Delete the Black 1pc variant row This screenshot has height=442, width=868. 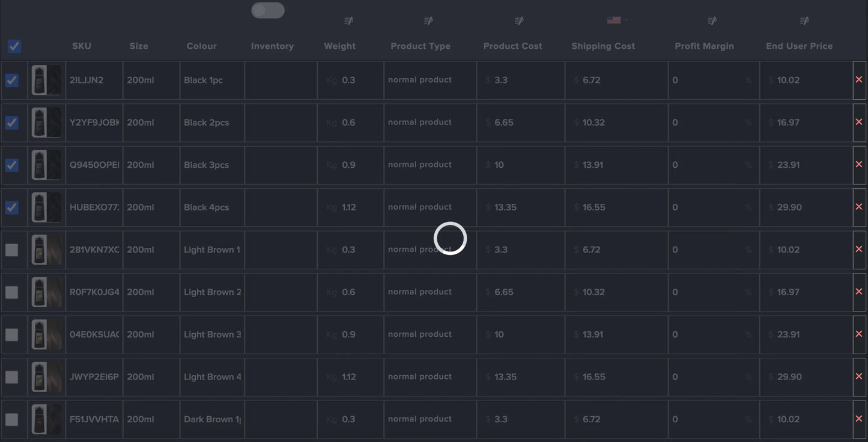click(x=859, y=80)
